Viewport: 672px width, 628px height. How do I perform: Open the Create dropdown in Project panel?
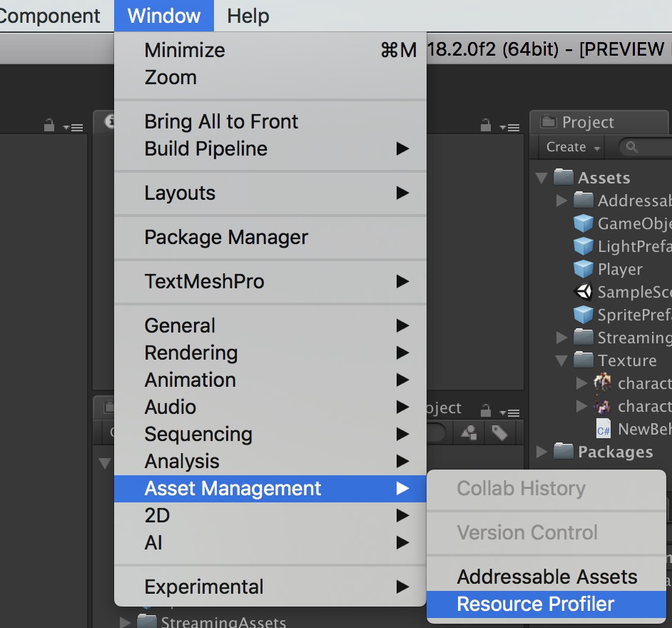[572, 147]
